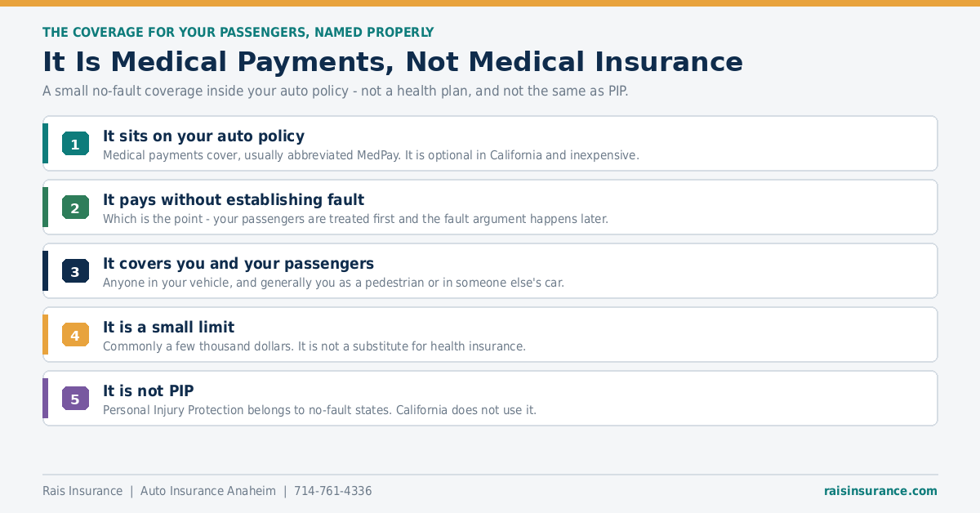
Task: Click the orange number 4 badge
Action: [x=75, y=335]
